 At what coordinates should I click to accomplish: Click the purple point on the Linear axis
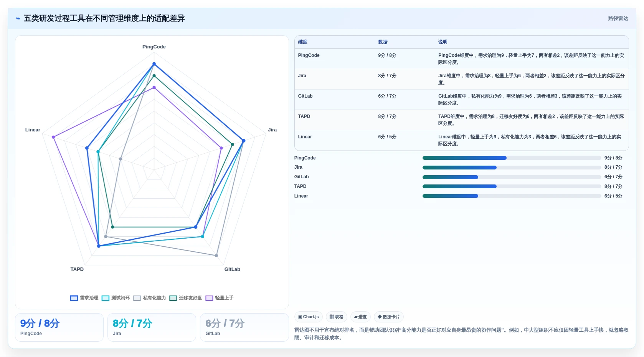(53, 137)
